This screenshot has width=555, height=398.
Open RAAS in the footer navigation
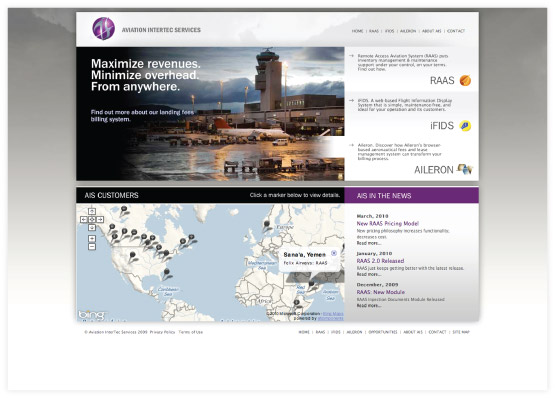click(320, 332)
